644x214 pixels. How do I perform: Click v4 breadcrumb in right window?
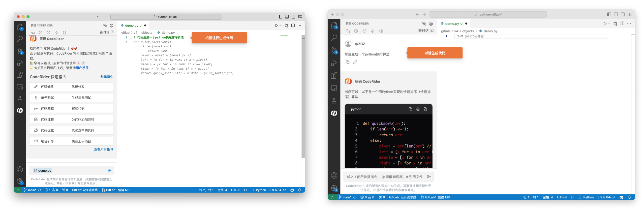click(x=456, y=31)
